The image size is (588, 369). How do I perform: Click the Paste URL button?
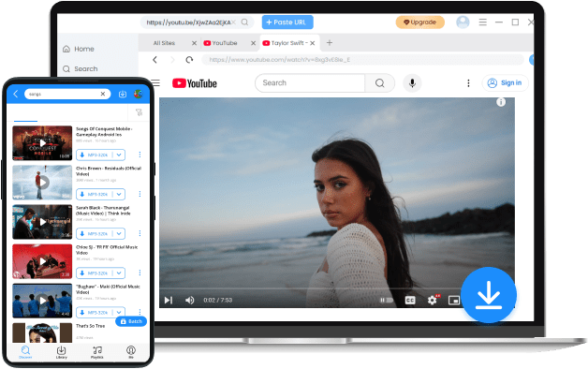(x=287, y=22)
